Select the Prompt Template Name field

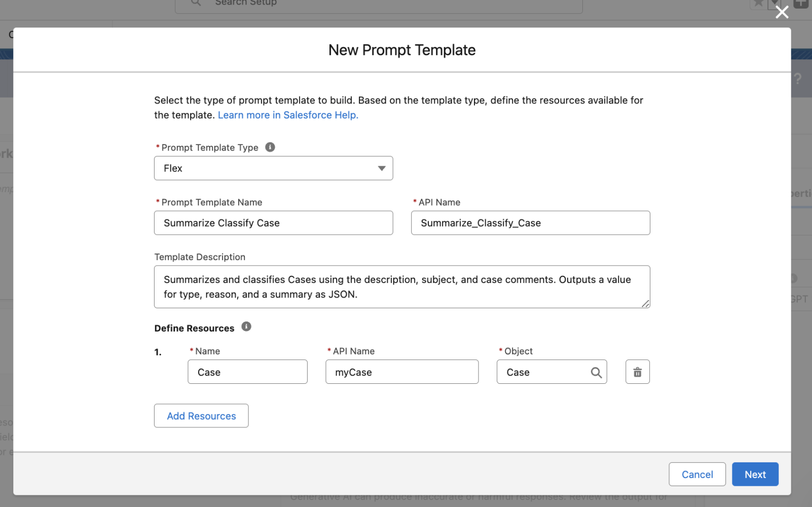click(273, 223)
